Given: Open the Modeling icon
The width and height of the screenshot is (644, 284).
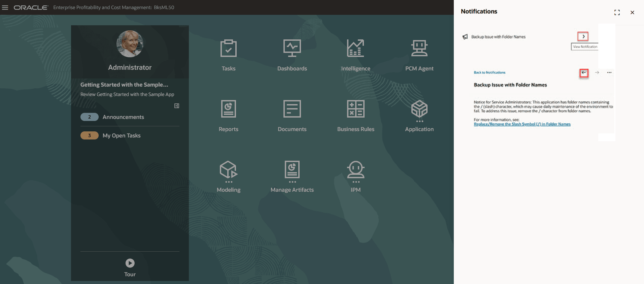Looking at the screenshot, I should [229, 171].
